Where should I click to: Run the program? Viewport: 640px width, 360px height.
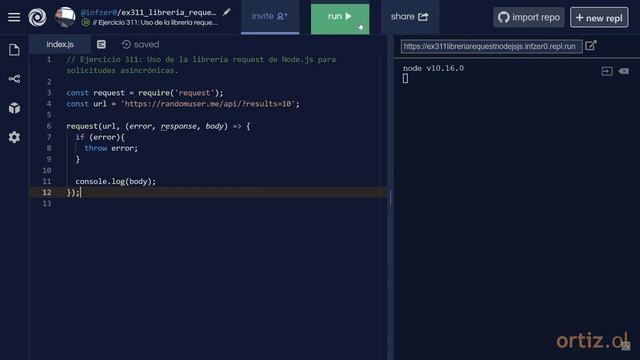coord(340,18)
